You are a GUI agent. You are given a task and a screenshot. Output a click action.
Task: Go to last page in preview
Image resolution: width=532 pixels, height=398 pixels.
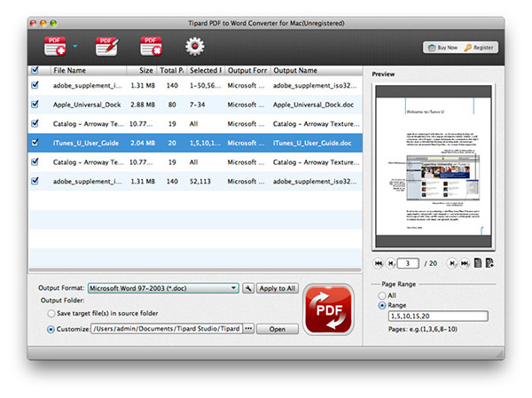click(465, 263)
